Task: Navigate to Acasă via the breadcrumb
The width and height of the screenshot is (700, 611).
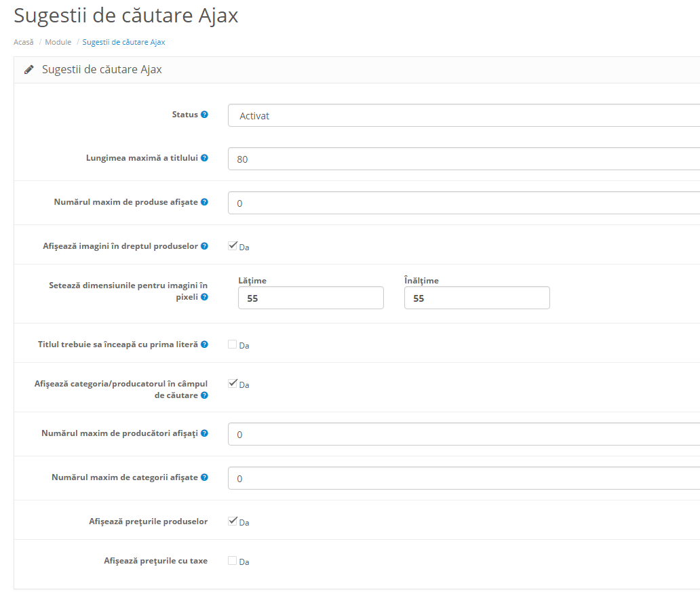Action: [23, 42]
